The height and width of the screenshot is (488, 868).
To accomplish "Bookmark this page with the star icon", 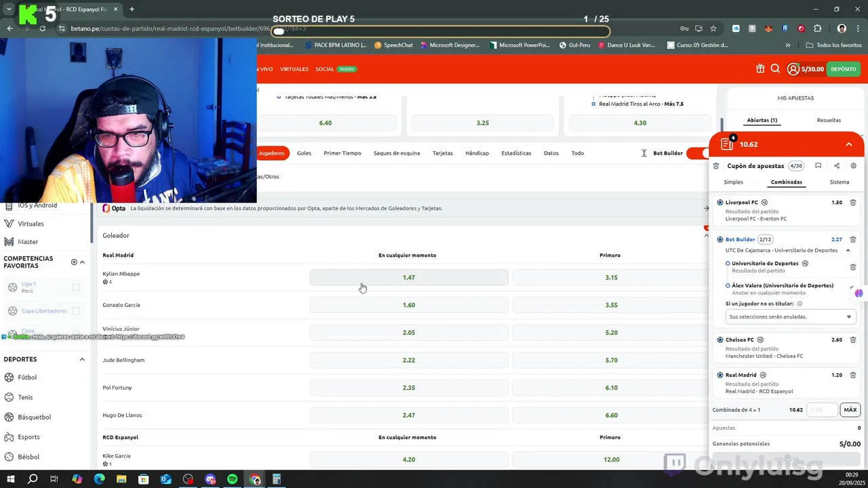I will [x=713, y=28].
